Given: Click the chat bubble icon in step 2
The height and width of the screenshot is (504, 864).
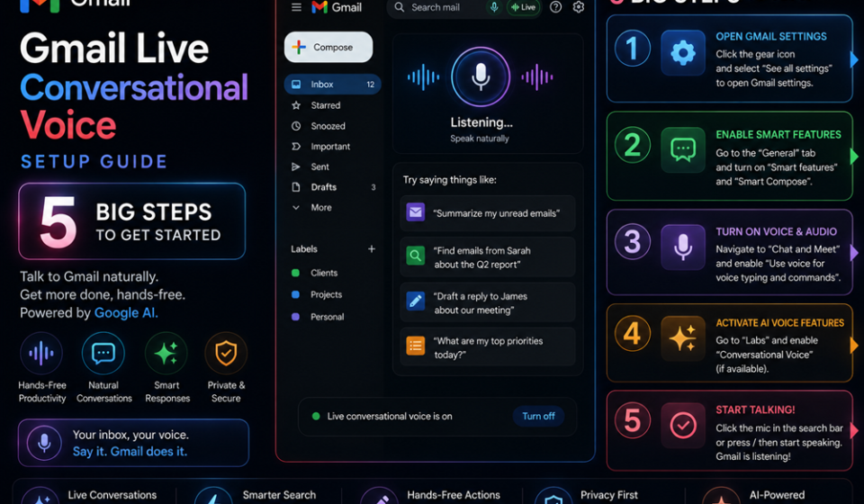Looking at the screenshot, I should point(683,149).
